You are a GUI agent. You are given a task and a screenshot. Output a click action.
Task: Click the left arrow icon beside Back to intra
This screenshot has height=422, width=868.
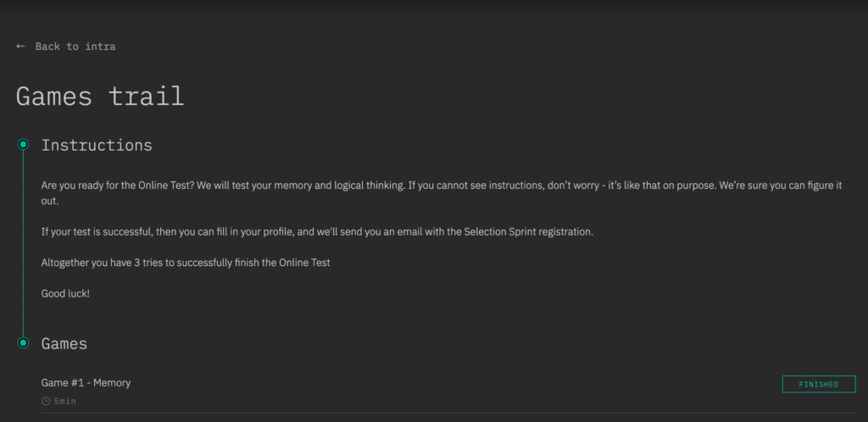point(20,47)
